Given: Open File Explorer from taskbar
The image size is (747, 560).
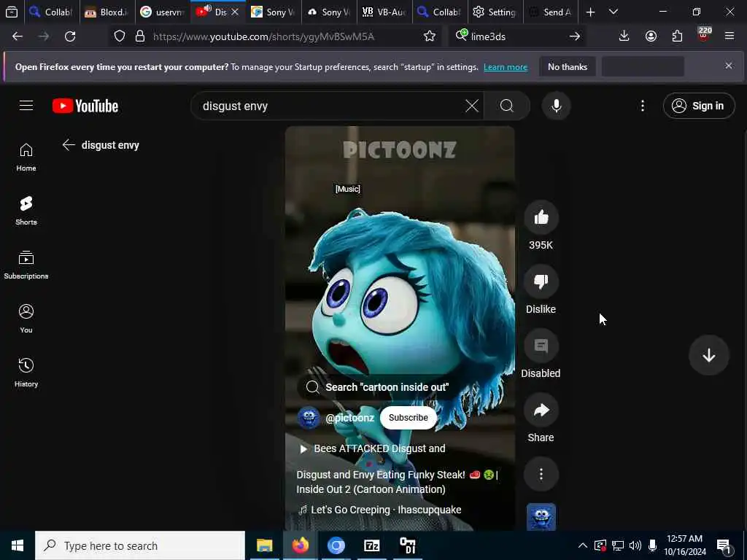Looking at the screenshot, I should [264, 545].
